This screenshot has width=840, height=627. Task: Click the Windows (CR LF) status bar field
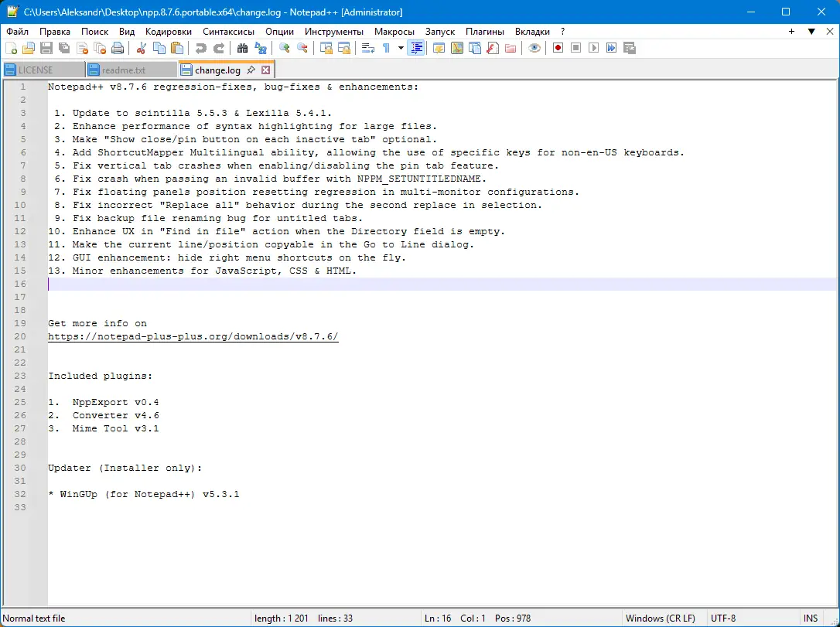(663, 618)
